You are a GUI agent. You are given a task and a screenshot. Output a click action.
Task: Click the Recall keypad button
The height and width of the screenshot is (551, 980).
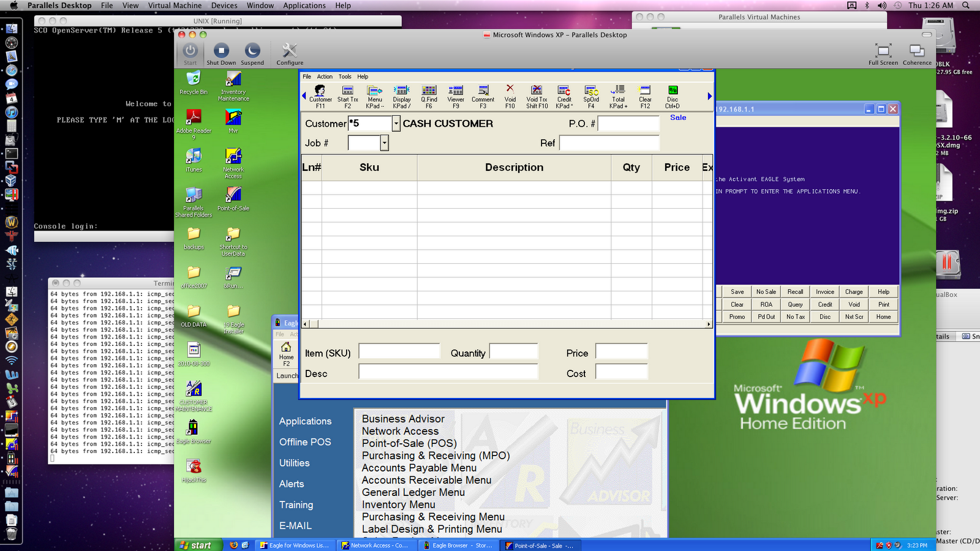pos(795,292)
